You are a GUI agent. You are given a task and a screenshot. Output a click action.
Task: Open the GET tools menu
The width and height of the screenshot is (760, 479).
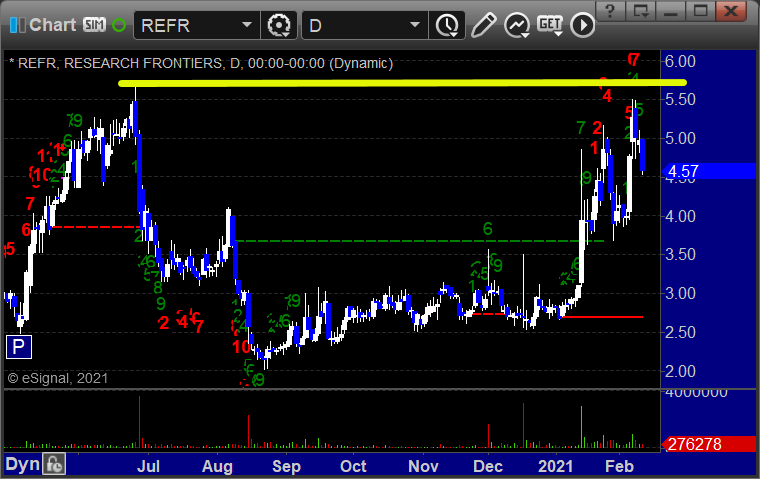click(550, 25)
